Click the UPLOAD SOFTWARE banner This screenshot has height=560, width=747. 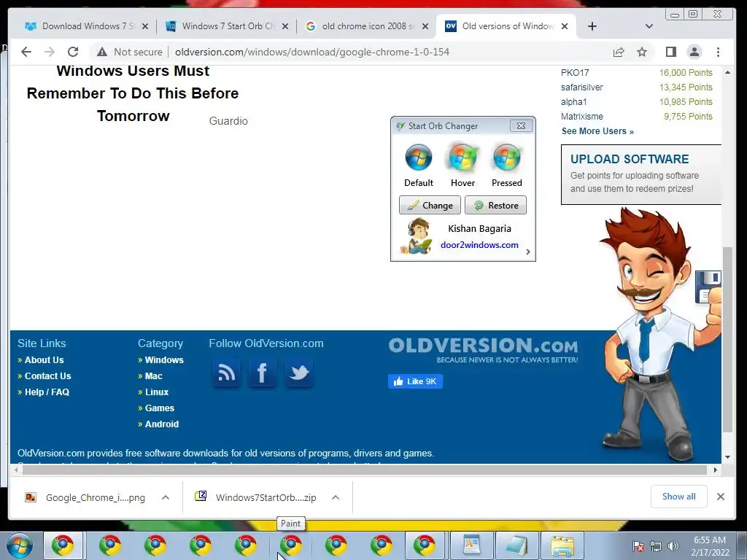pyautogui.click(x=640, y=175)
